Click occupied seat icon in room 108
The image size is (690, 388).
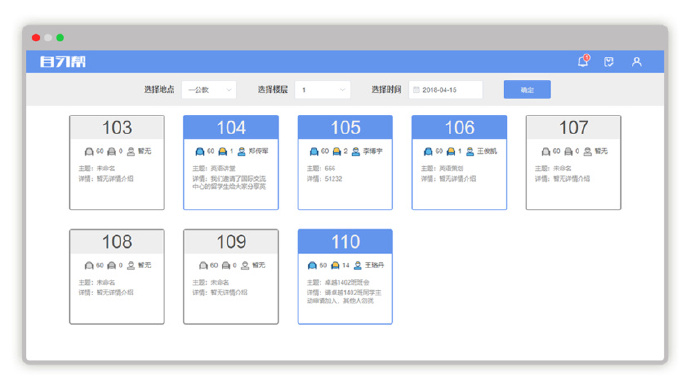tap(112, 265)
